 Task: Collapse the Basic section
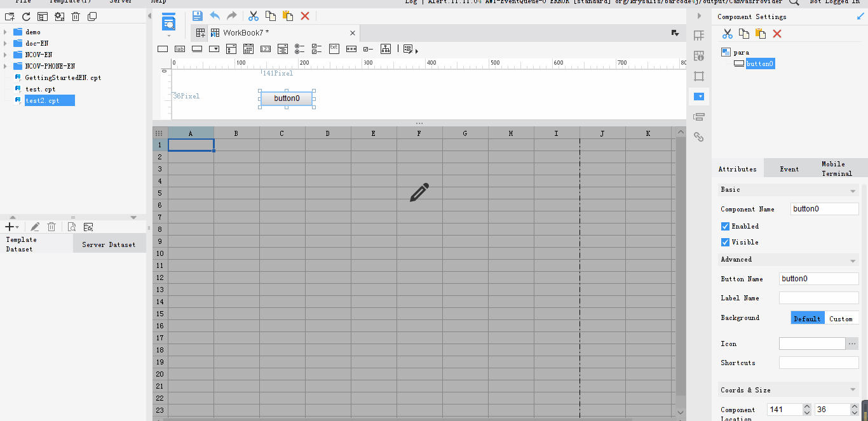853,190
